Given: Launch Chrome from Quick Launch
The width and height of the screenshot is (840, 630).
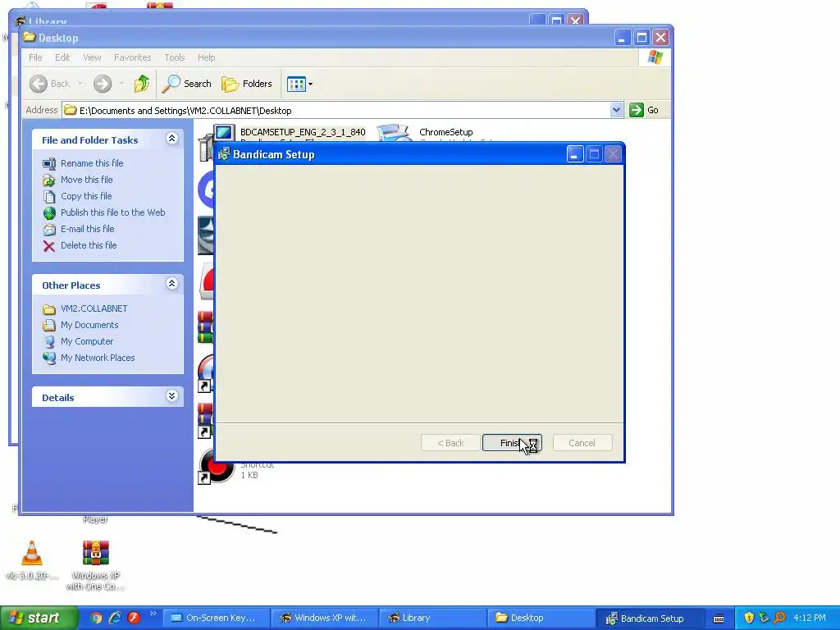Looking at the screenshot, I should 96,619.
